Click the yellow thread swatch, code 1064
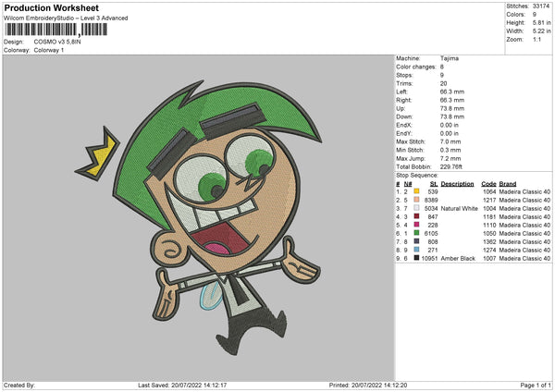Screen dimensions: 555x392 (x=417, y=191)
